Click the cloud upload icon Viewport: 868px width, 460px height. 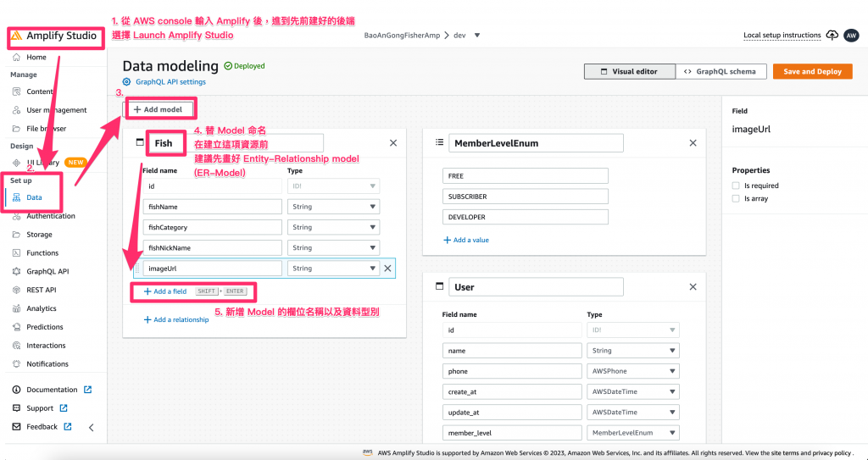832,35
